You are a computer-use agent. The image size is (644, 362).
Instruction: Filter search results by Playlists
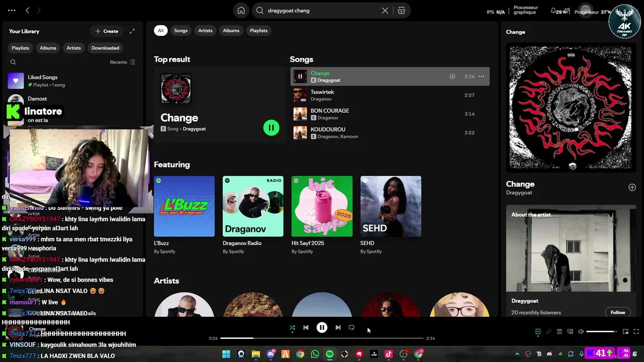pyautogui.click(x=259, y=31)
